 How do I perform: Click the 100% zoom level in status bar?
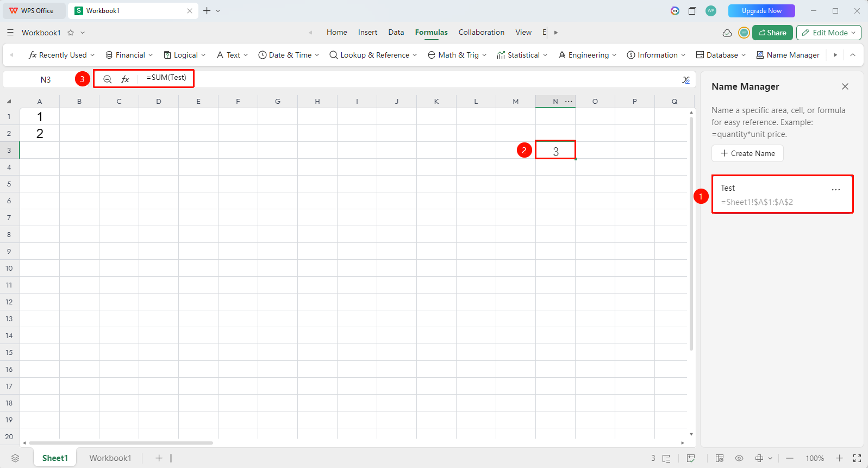[x=815, y=458]
